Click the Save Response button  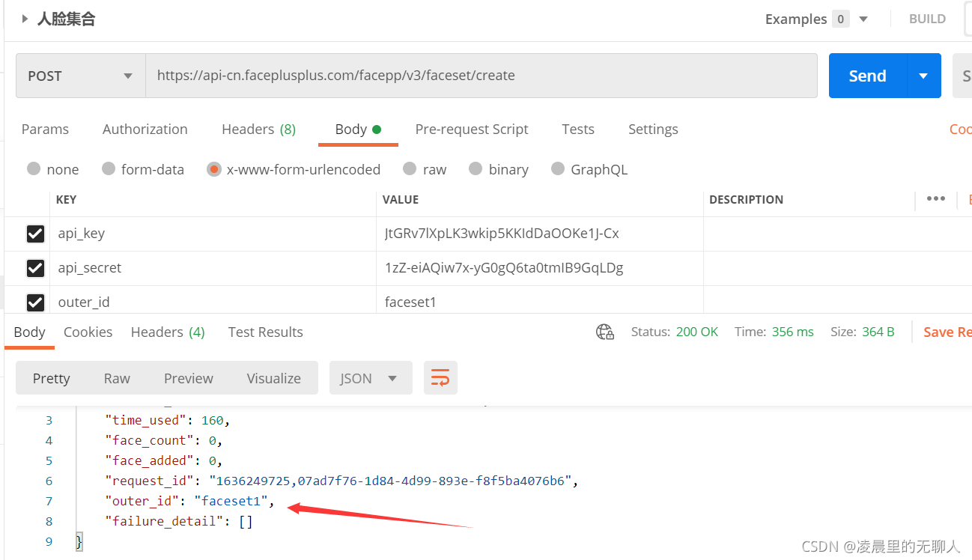(947, 332)
